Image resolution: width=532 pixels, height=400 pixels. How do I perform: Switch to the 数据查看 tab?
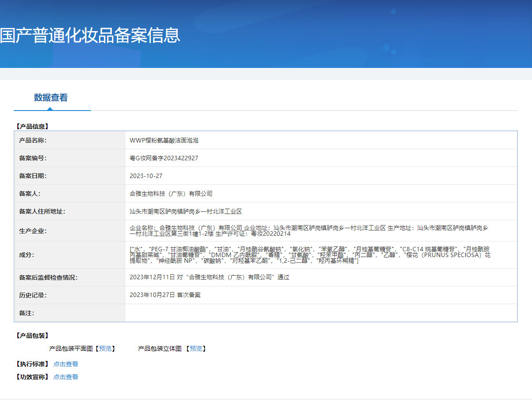pos(51,98)
